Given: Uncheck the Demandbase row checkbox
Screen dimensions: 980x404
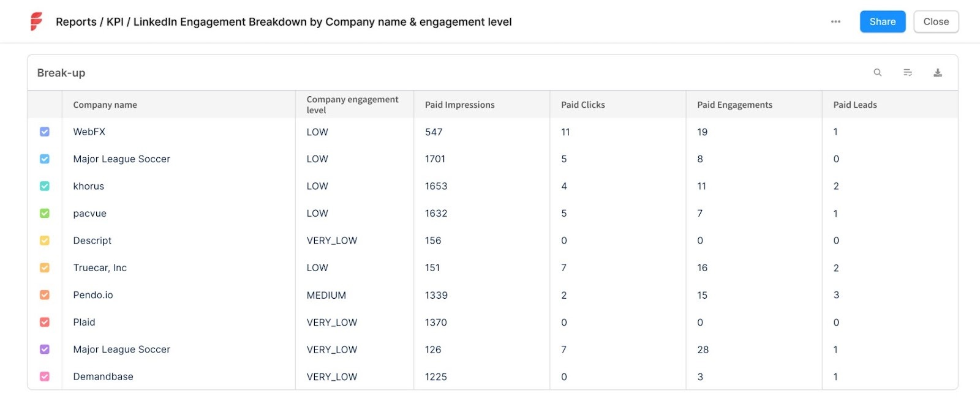Looking at the screenshot, I should coord(45,376).
